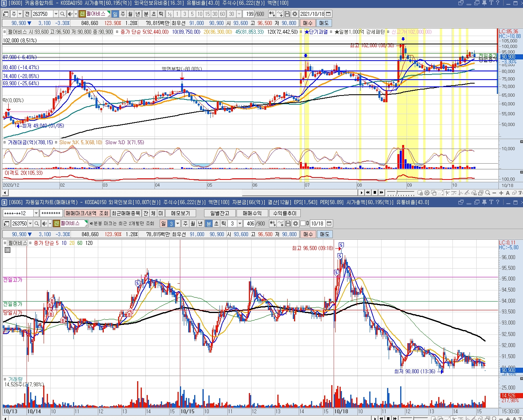
Task: Open the minute interval 3 dropdown
Action: [x=240, y=223]
